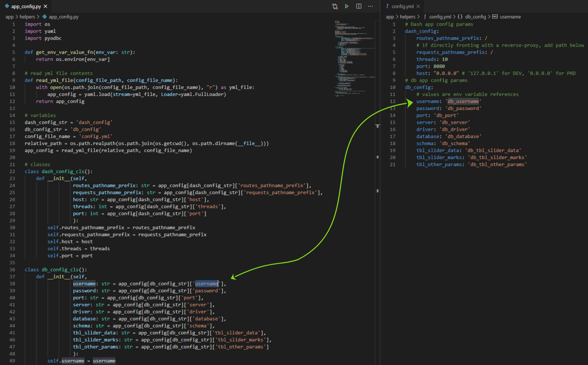Switch to the config.yml tab
The width and height of the screenshot is (588, 365).
click(403, 6)
